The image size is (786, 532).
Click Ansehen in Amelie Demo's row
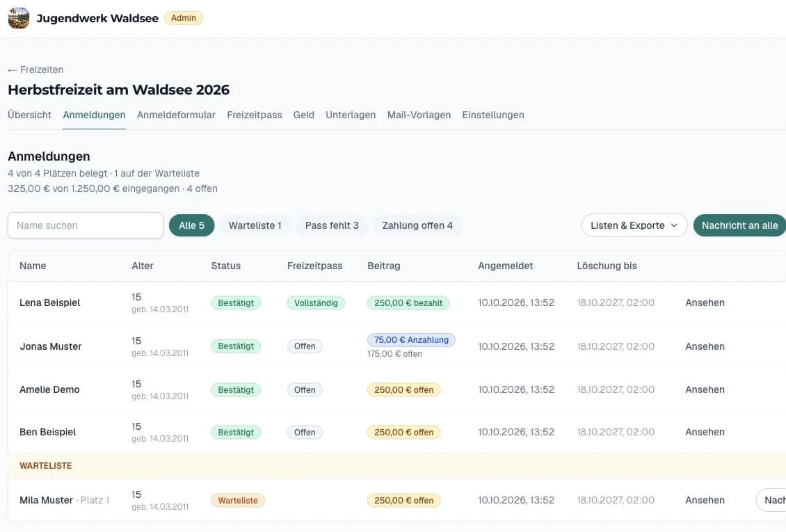[705, 389]
